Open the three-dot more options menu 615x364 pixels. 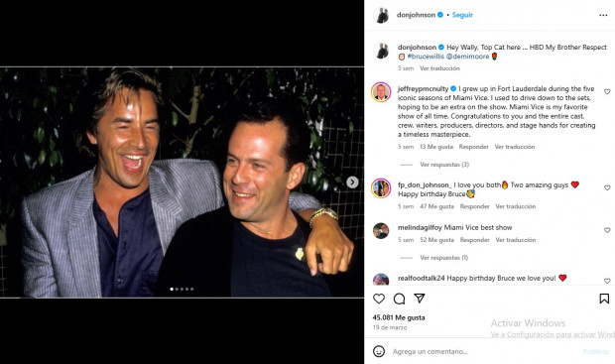[x=603, y=15]
